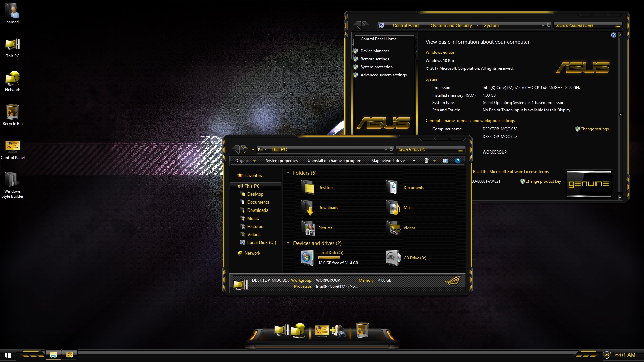The width and height of the screenshot is (644, 362).
Task: Click the Search Control Panel field
Action: click(x=584, y=26)
